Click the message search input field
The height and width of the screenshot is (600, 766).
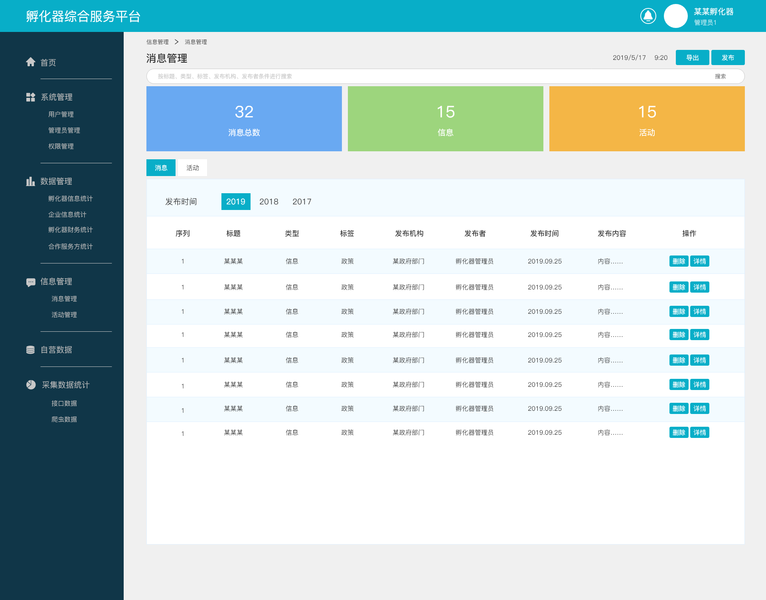(445, 76)
